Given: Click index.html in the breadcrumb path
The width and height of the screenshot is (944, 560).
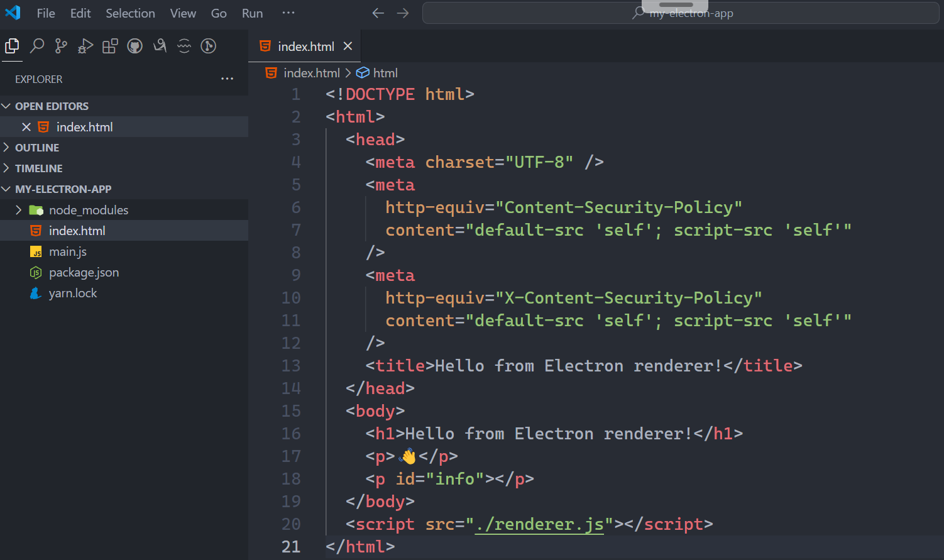Looking at the screenshot, I should (312, 73).
